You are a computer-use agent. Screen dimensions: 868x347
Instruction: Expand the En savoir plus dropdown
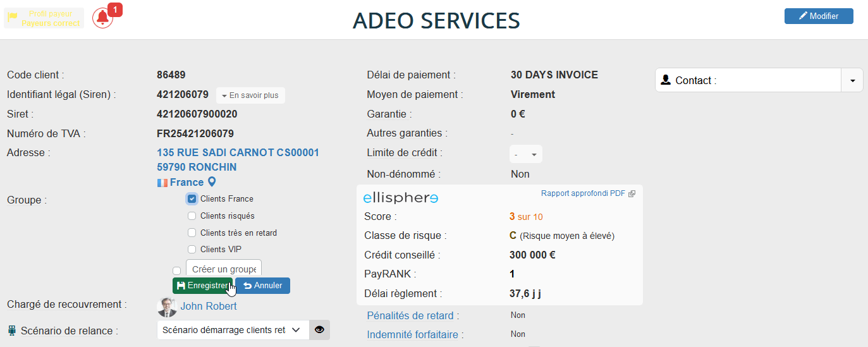[250, 95]
